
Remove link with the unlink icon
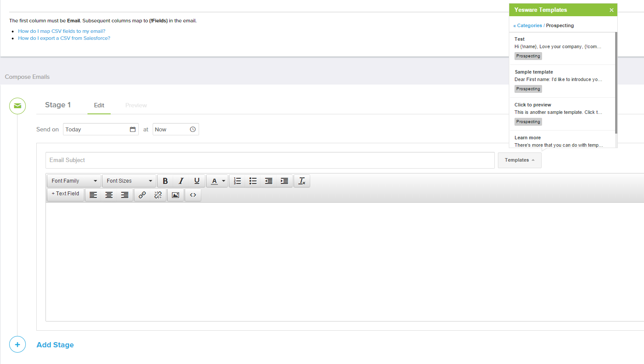tap(158, 195)
